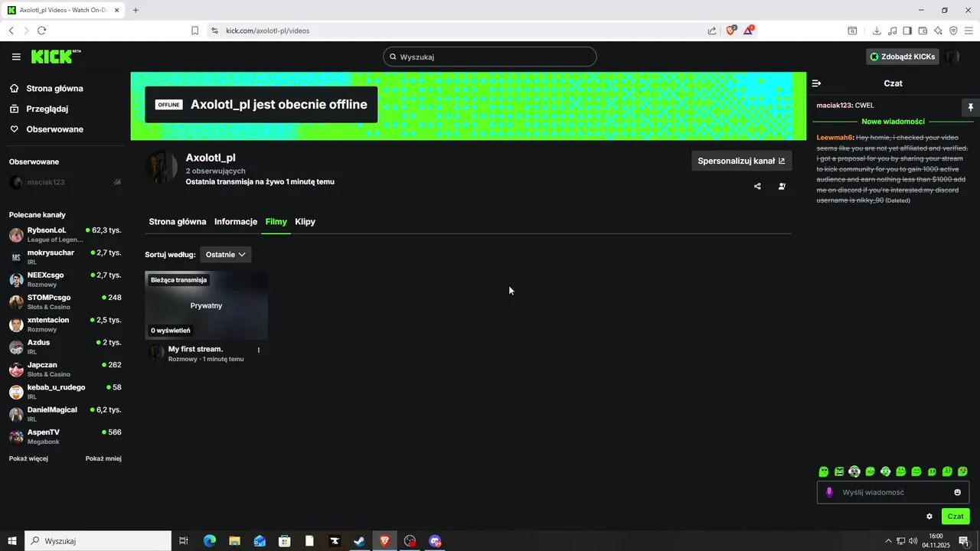Switch to Klipy tab

click(x=305, y=222)
